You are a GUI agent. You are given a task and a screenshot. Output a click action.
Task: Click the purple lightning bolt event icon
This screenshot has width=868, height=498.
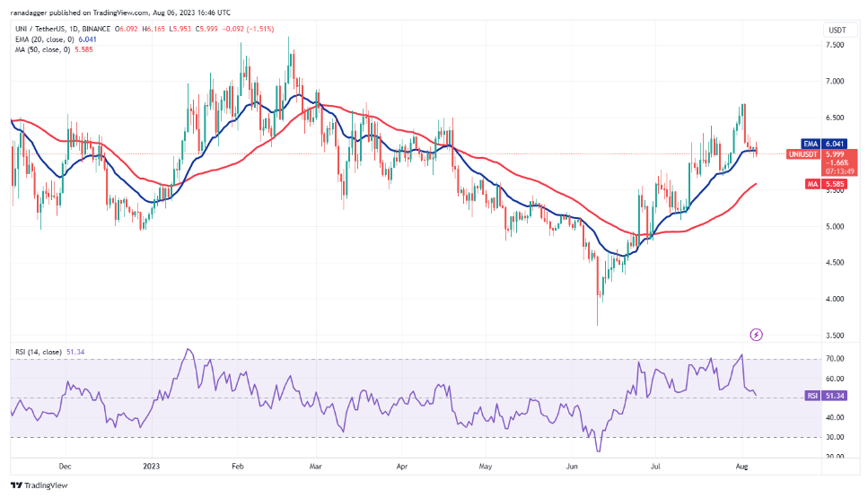[x=756, y=335]
